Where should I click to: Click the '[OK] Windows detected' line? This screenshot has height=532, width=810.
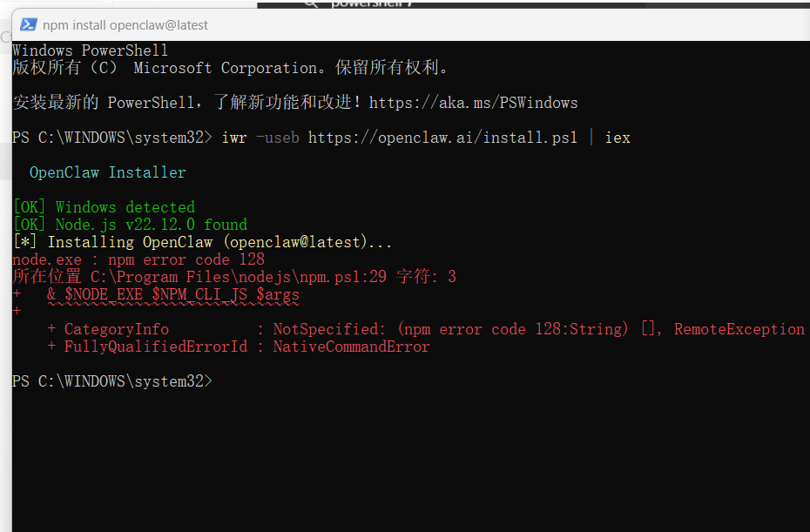(x=104, y=207)
